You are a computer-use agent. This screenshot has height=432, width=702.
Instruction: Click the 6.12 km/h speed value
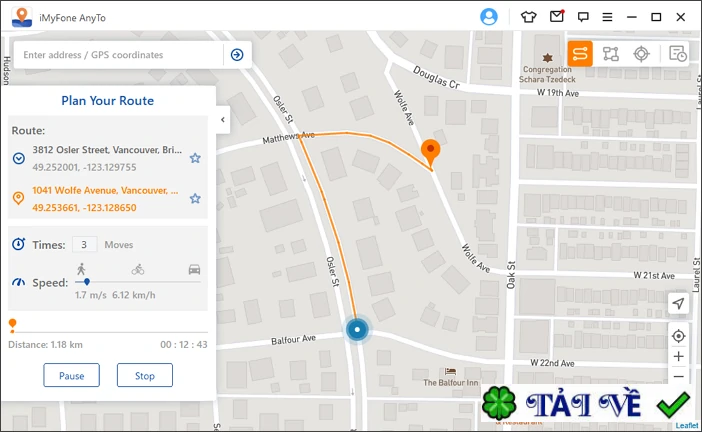click(x=133, y=295)
